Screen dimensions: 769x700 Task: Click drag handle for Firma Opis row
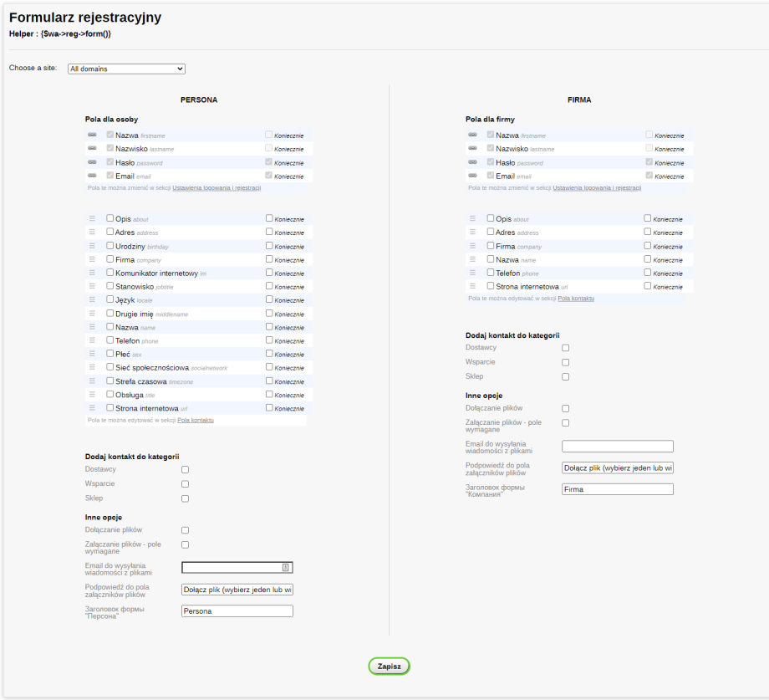(472, 219)
